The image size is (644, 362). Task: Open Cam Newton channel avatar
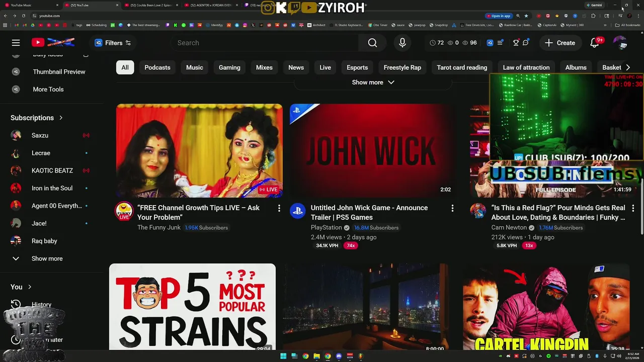478,211
